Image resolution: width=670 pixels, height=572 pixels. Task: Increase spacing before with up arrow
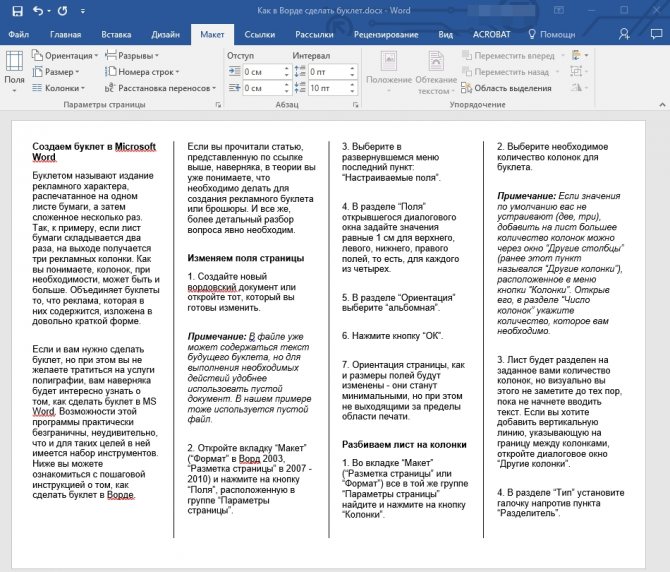coord(352,68)
